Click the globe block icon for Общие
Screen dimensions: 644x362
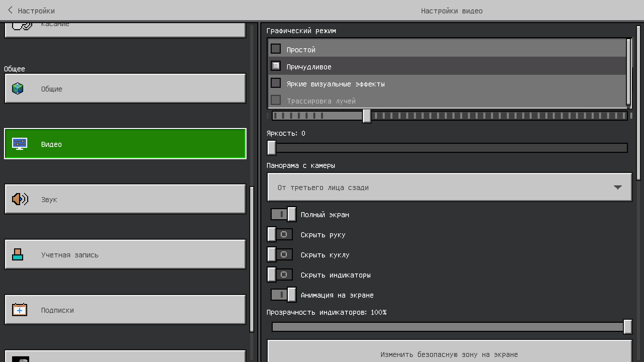[18, 89]
